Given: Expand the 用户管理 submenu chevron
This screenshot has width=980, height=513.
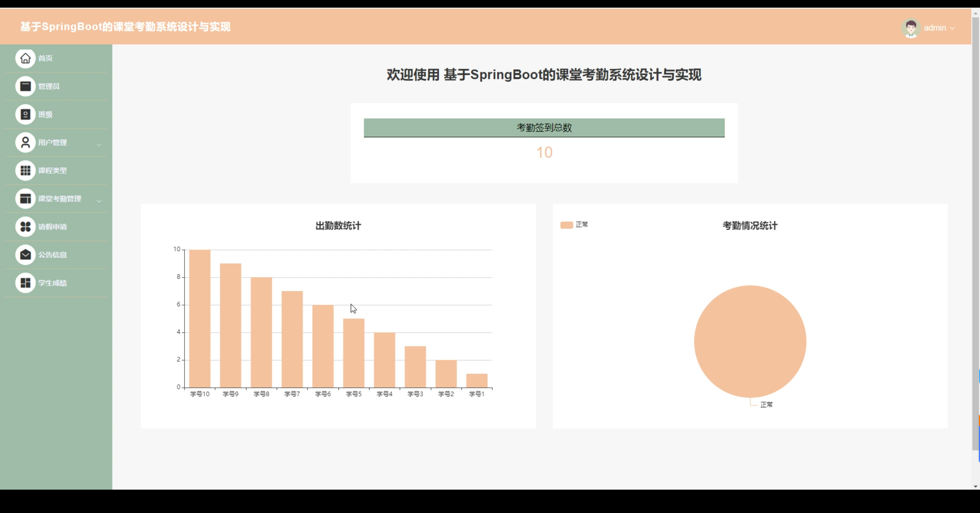Looking at the screenshot, I should coord(99,145).
